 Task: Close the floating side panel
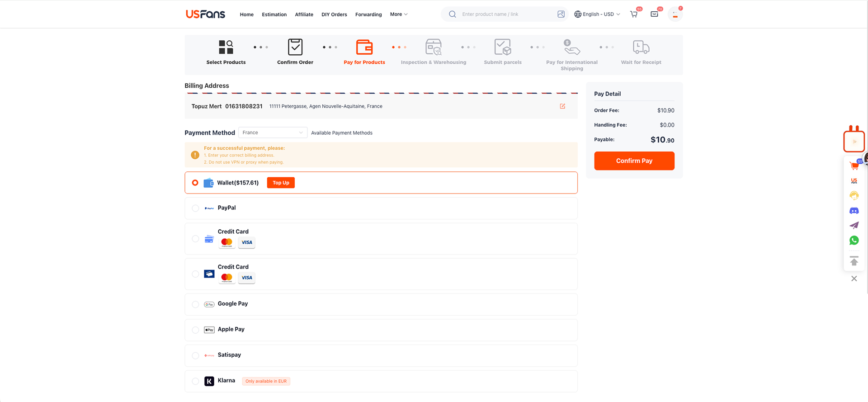pyautogui.click(x=854, y=279)
